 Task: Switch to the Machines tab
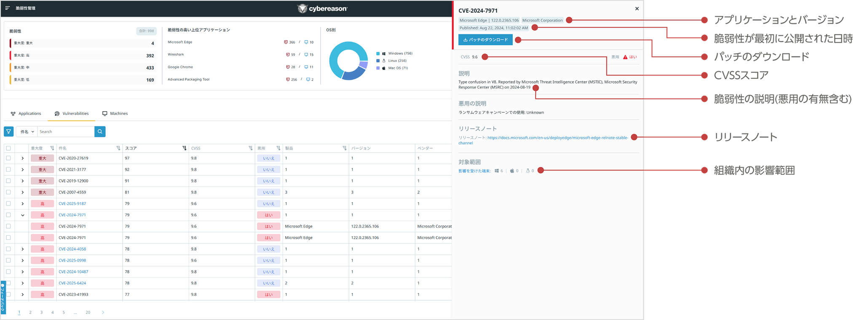[x=115, y=114]
